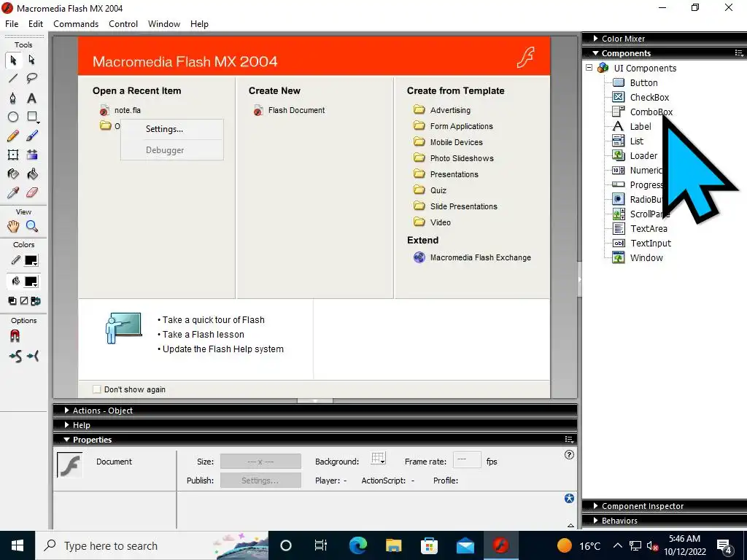This screenshot has height=560, width=747.
Task: Open the stroke color swatch
Action: [x=31, y=260]
